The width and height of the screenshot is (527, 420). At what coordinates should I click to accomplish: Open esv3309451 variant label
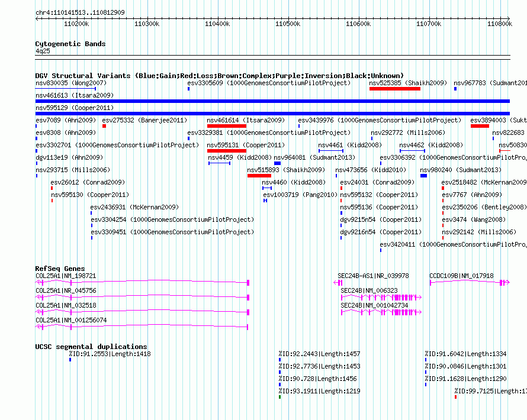click(172, 232)
